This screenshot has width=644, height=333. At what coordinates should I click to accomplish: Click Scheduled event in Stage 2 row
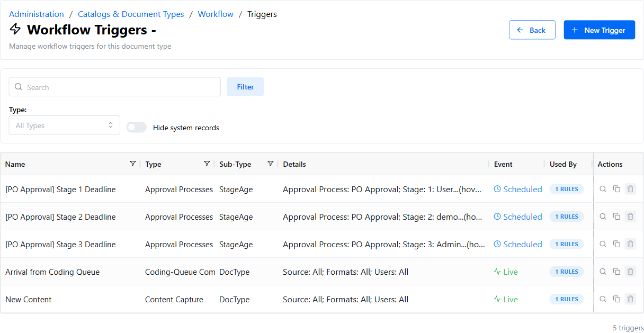518,217
